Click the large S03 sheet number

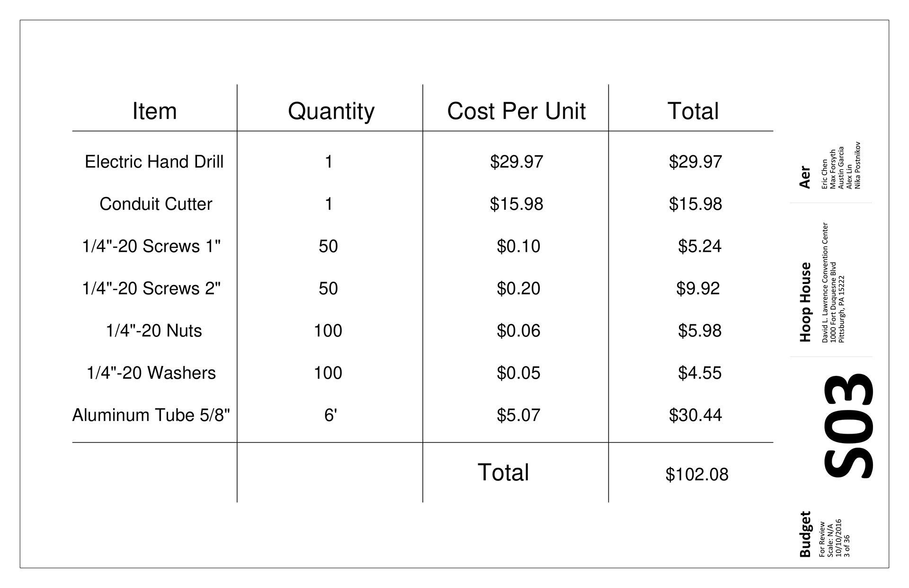(848, 426)
